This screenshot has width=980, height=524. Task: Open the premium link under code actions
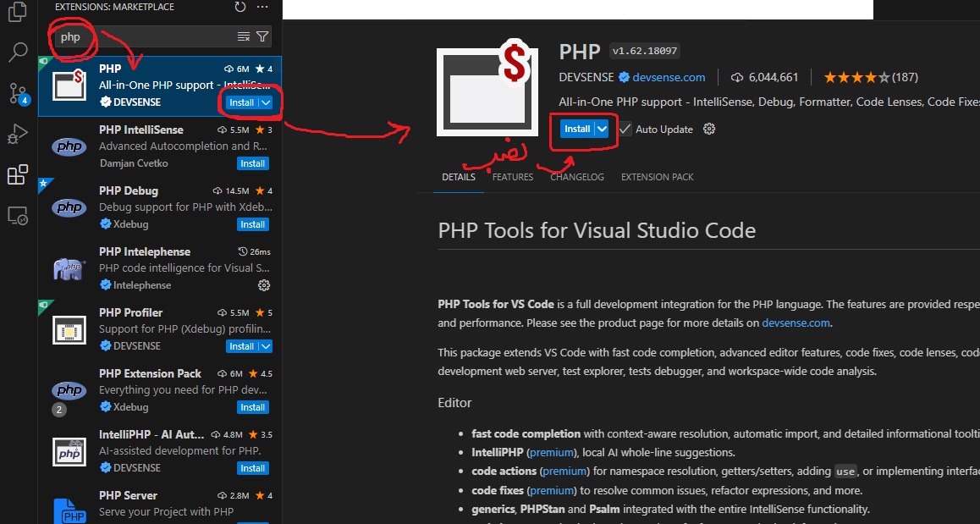click(564, 471)
